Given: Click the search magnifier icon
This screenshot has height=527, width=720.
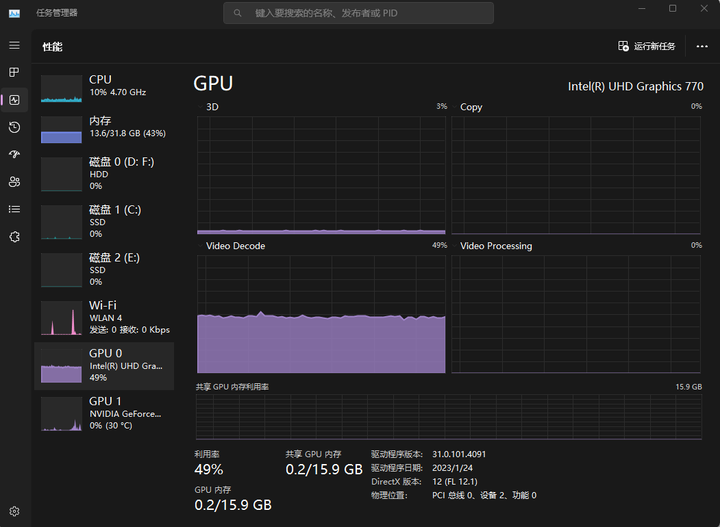Looking at the screenshot, I should coord(237,13).
